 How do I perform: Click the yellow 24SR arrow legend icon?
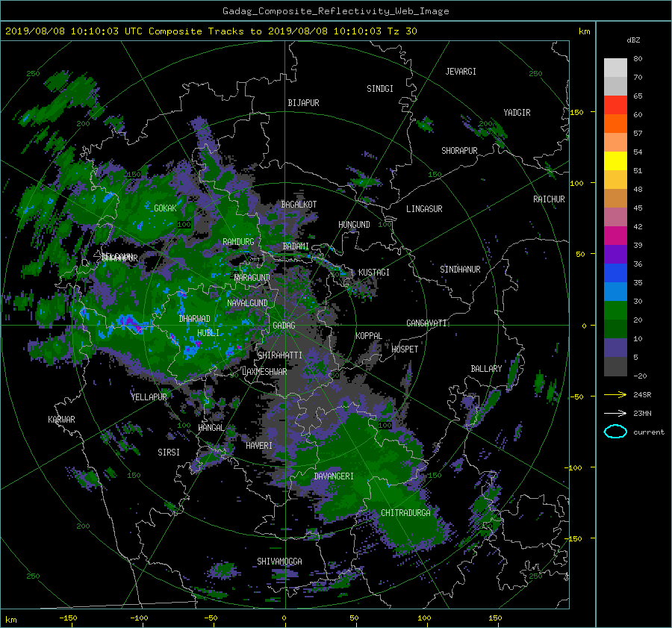point(615,394)
